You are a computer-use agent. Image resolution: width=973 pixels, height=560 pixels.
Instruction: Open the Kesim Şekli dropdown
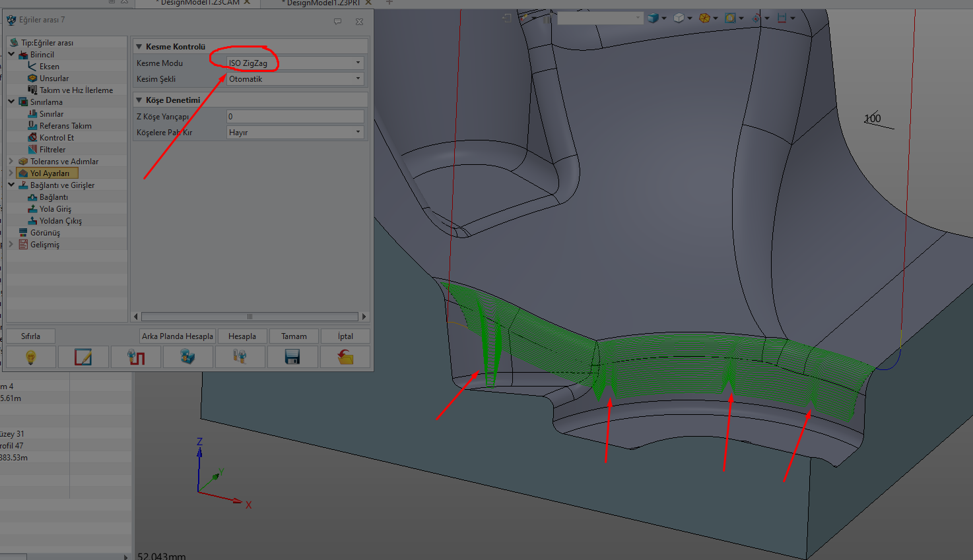pyautogui.click(x=358, y=78)
